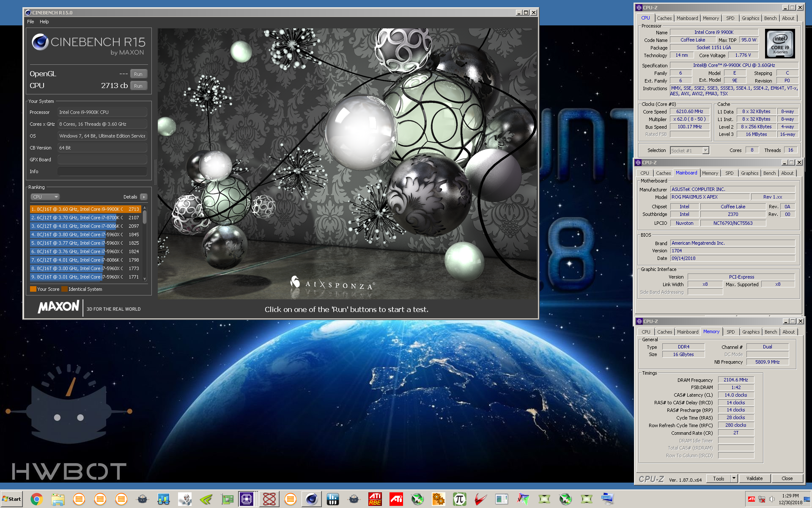The height and width of the screenshot is (508, 812).
Task: Click the Start button
Action: (x=11, y=499)
